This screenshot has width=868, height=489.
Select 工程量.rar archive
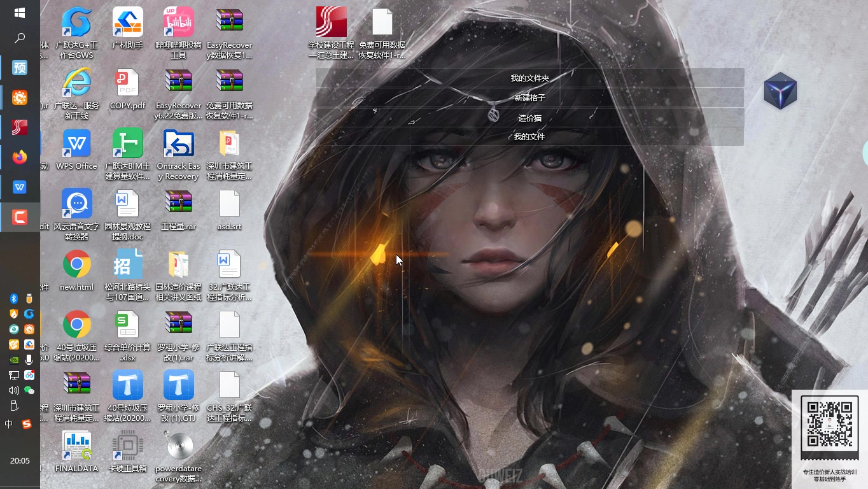point(179,210)
